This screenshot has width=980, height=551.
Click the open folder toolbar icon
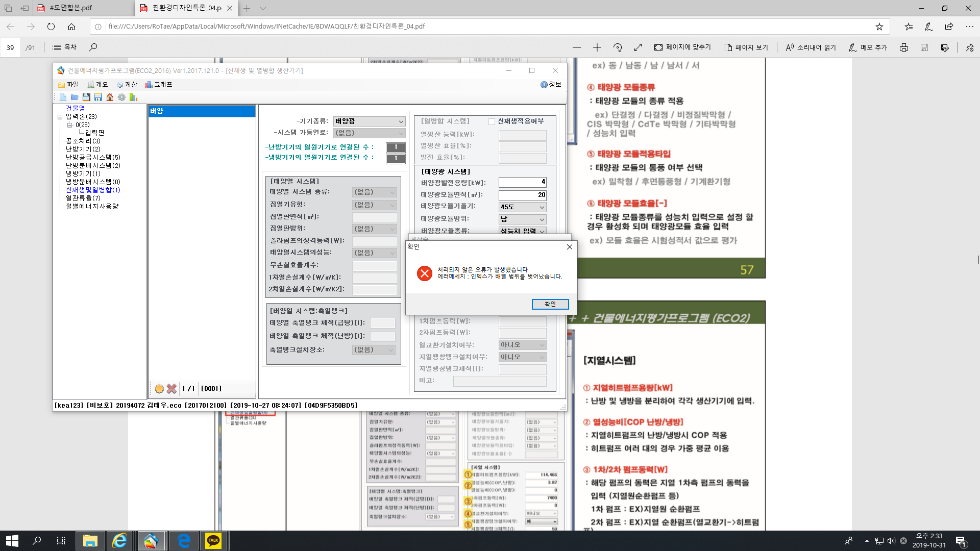[75, 97]
